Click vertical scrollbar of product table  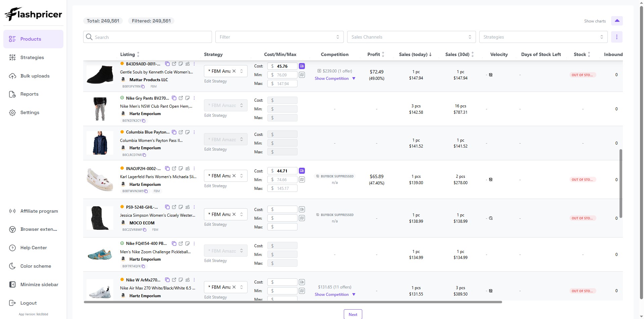click(621, 183)
